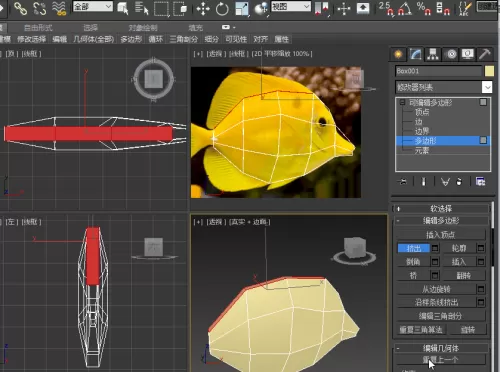The image size is (500, 372).
Task: Choose the Rectangular Selection Region tool
Action: pos(161,9)
